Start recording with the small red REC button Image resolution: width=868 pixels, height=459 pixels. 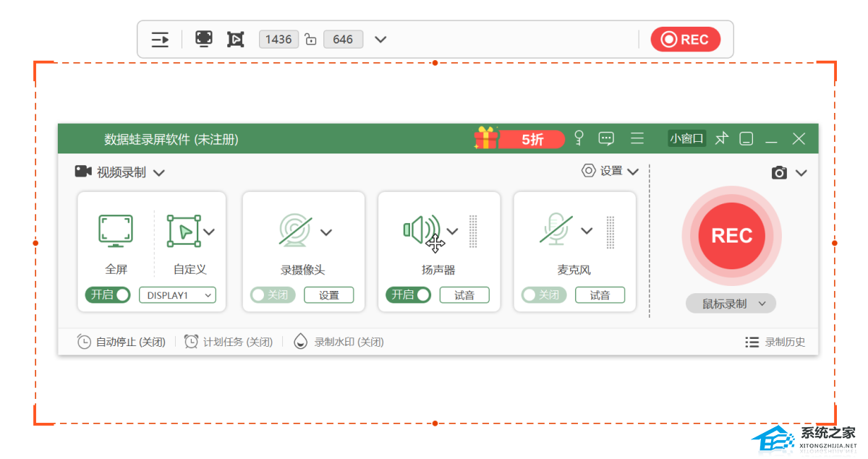(x=685, y=39)
